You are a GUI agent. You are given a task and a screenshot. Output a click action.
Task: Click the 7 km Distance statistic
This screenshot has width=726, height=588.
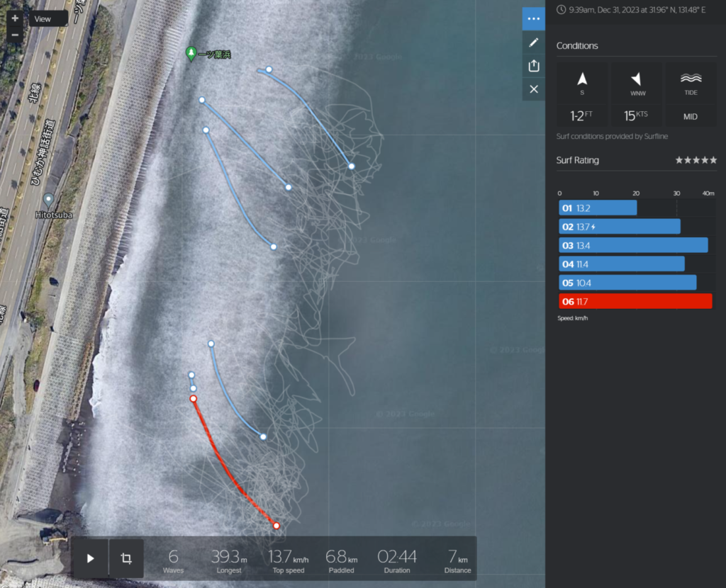pos(457,560)
